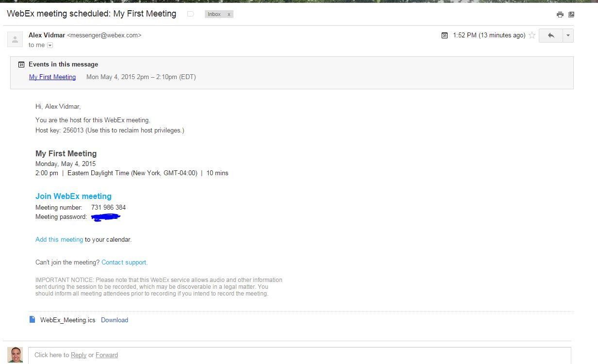Click the reply arrow button
This screenshot has width=598, height=364.
551,35
